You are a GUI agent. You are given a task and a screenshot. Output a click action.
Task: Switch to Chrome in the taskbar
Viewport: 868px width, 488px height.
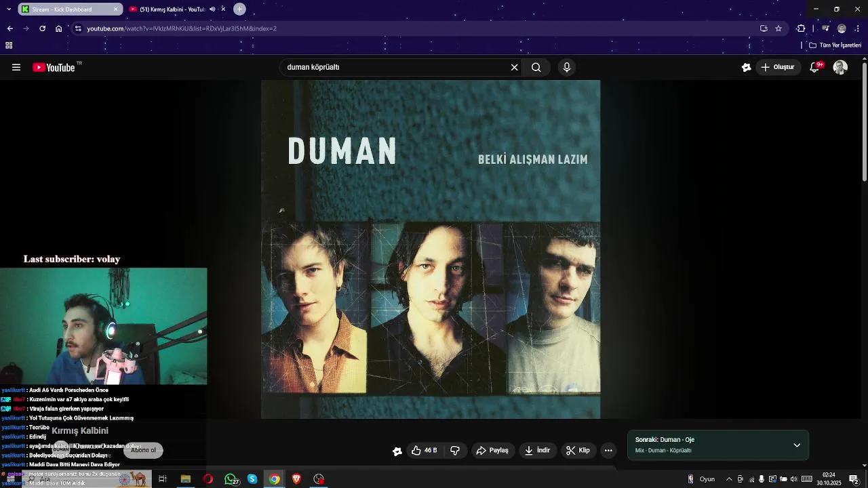pyautogui.click(x=274, y=479)
